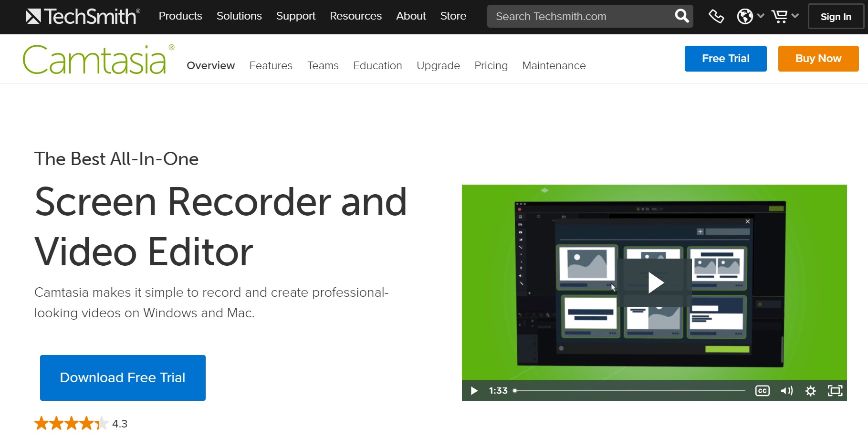Select the Features tab

click(x=271, y=65)
